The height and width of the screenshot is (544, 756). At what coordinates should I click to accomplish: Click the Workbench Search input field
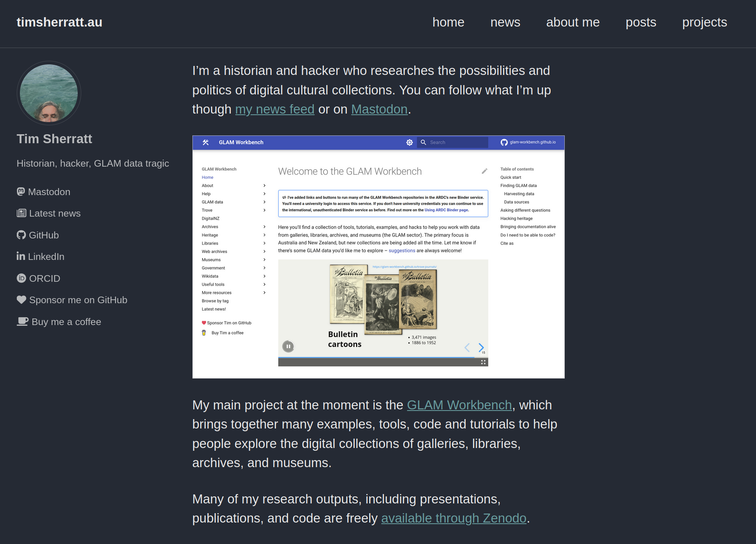[x=453, y=142]
